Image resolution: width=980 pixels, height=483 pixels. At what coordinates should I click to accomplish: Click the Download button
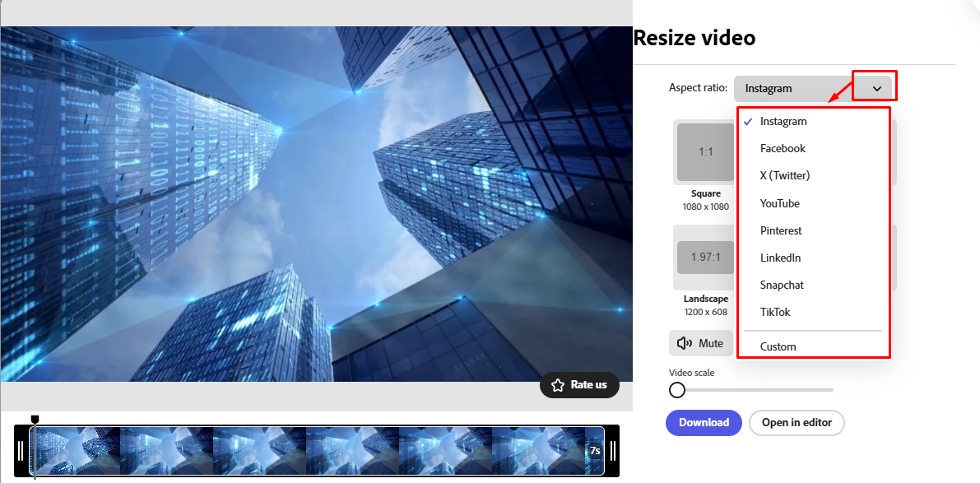(704, 422)
